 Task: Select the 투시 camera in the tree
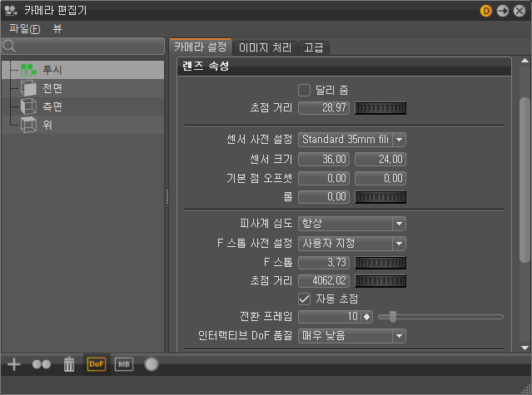tap(82, 70)
